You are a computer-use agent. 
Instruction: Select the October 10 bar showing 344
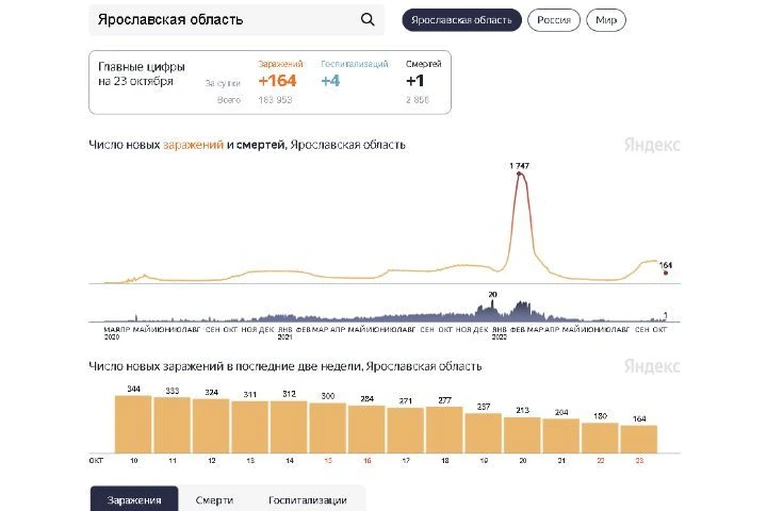click(x=134, y=424)
